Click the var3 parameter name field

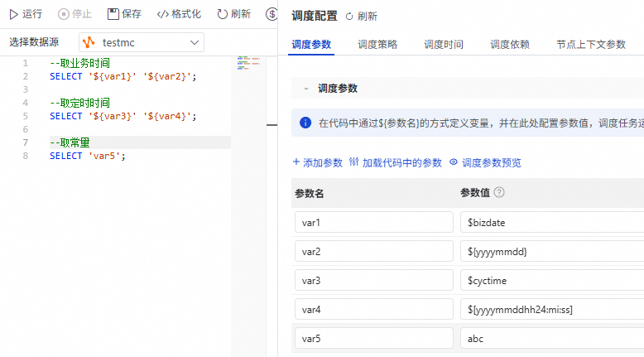(374, 280)
